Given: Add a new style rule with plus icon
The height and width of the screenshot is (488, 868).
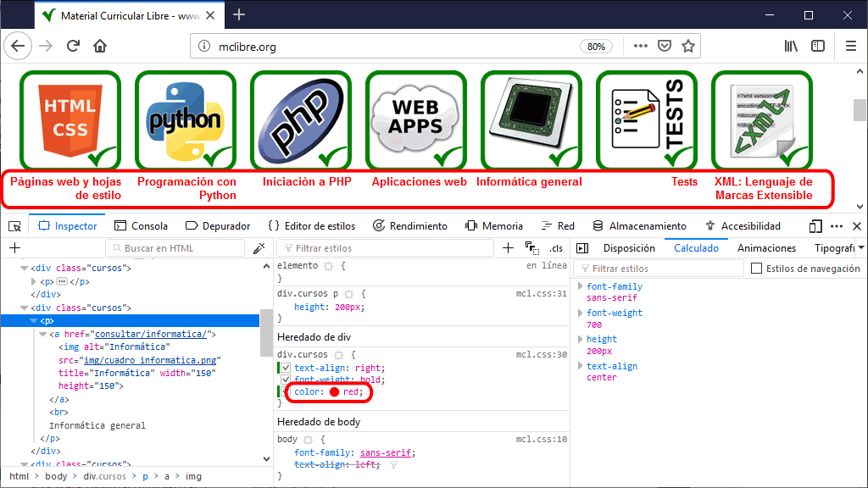Looking at the screenshot, I should 508,248.
